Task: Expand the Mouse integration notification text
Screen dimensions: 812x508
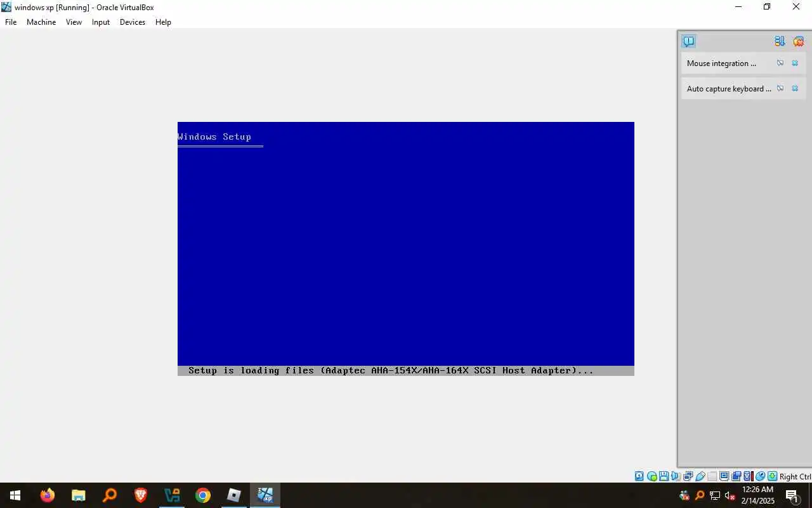Action: [x=721, y=63]
